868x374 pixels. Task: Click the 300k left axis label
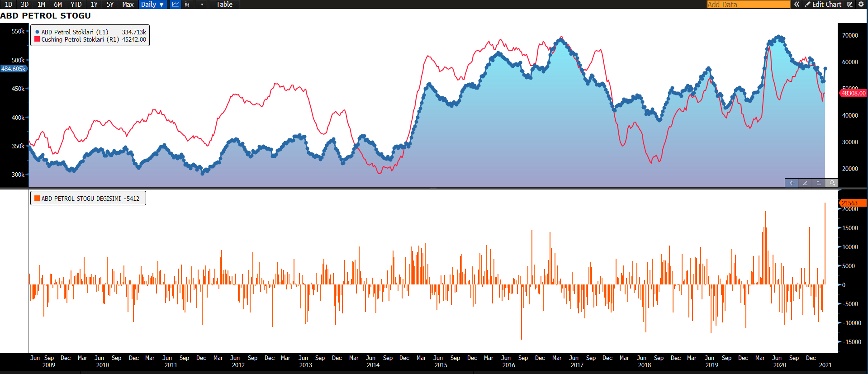(x=18, y=175)
